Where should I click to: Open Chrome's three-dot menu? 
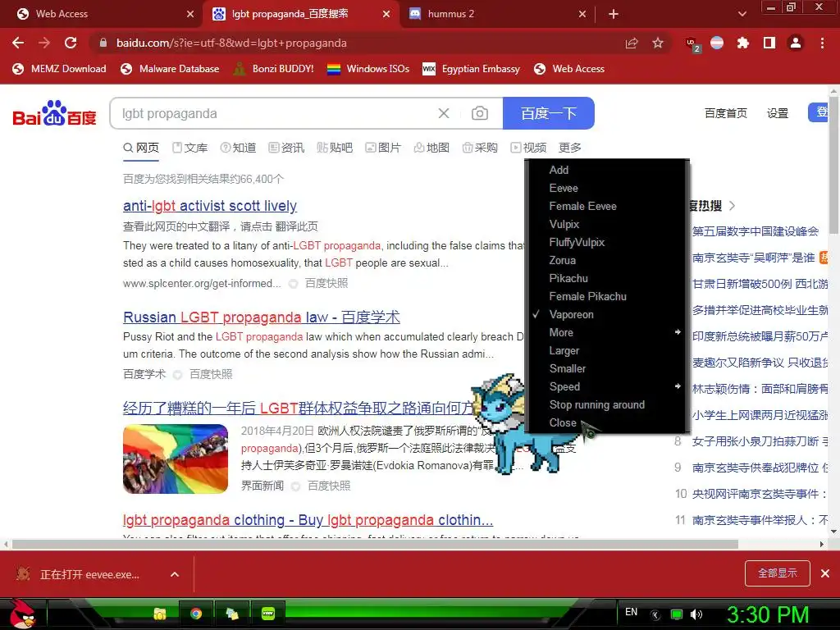coord(822,43)
